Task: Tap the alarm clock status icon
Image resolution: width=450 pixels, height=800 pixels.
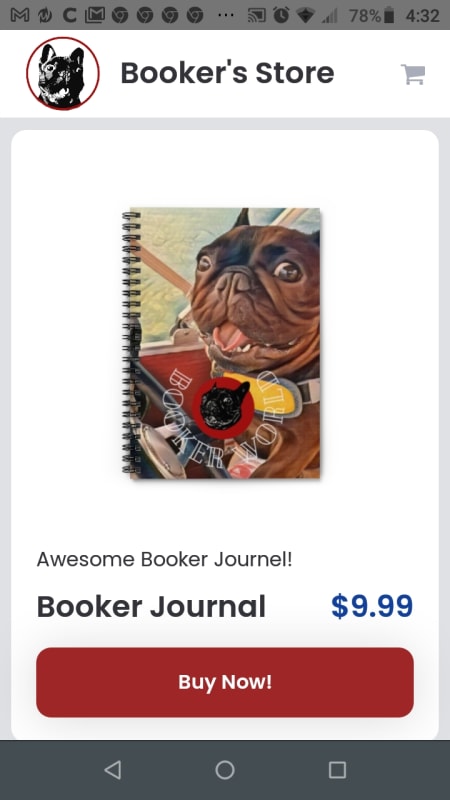Action: 281,15
